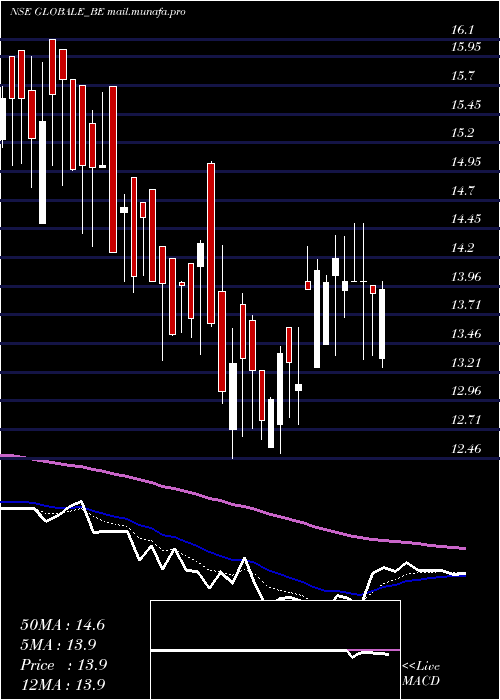Click the '50MA : 14.6' legend text
Viewport: 500px width, 700px height.
coord(62,625)
